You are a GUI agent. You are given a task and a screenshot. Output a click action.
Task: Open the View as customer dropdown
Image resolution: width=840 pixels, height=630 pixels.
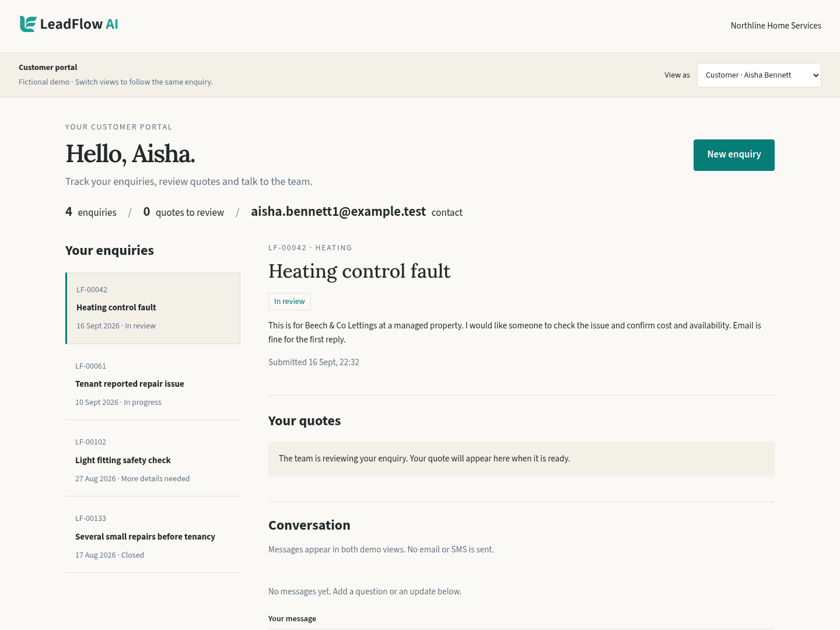click(759, 75)
